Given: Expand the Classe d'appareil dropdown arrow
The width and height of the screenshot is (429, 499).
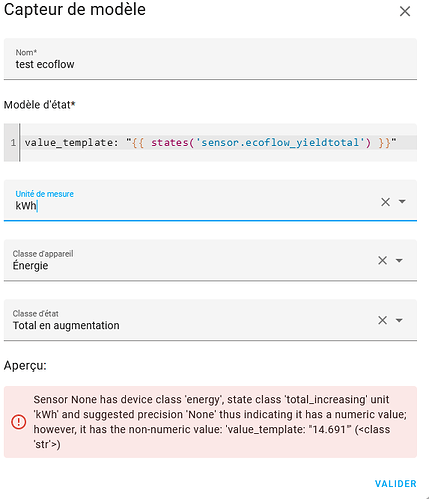Looking at the screenshot, I should coord(399,260).
